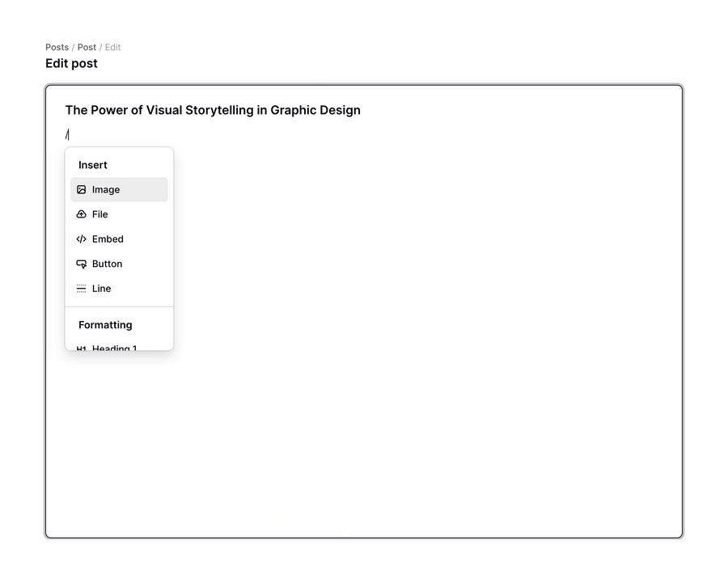The image size is (728, 583).
Task: Navigate to Post via the breadcrumb
Action: (x=87, y=47)
